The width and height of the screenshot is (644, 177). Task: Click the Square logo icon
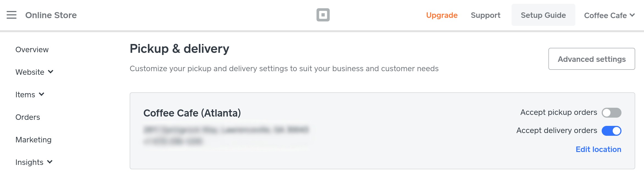click(x=323, y=15)
